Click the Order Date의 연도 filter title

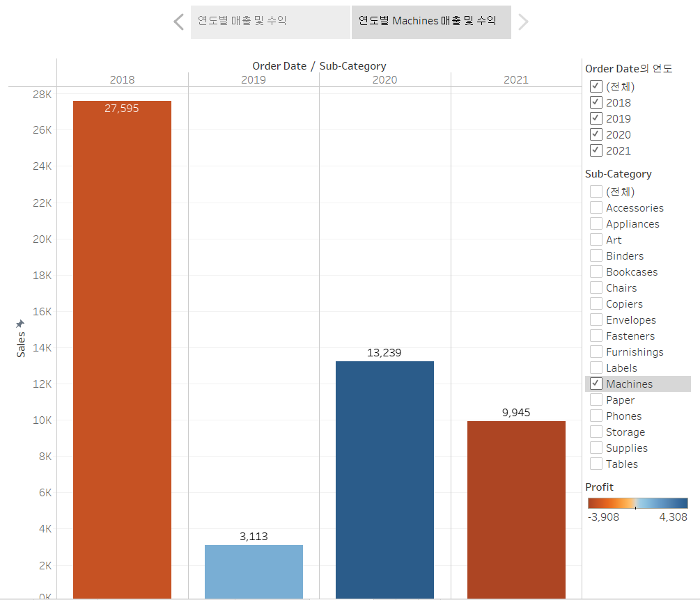tap(628, 69)
